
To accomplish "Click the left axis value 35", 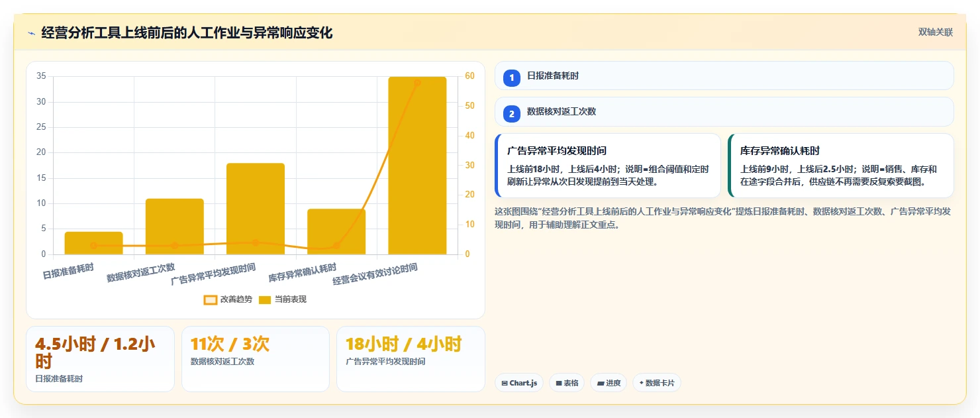I will [x=41, y=76].
